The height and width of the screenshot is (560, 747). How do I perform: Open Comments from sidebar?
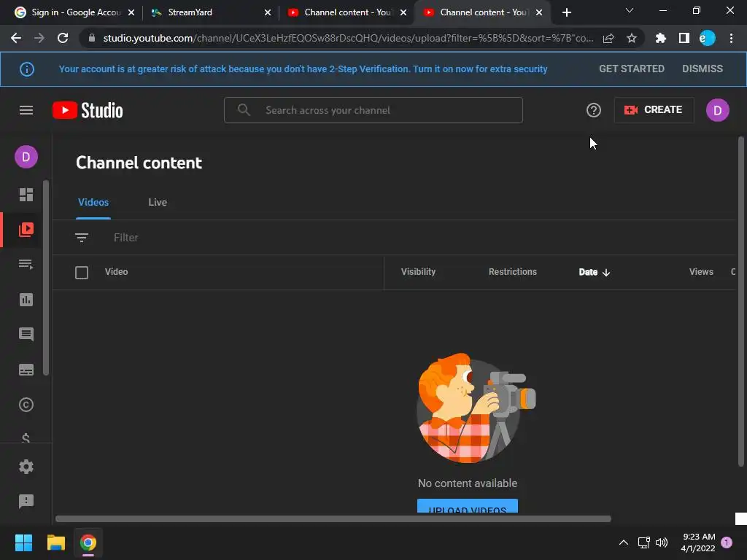(x=26, y=334)
